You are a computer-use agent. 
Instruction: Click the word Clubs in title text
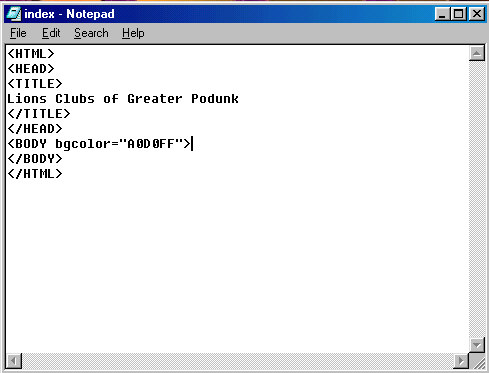(75, 99)
